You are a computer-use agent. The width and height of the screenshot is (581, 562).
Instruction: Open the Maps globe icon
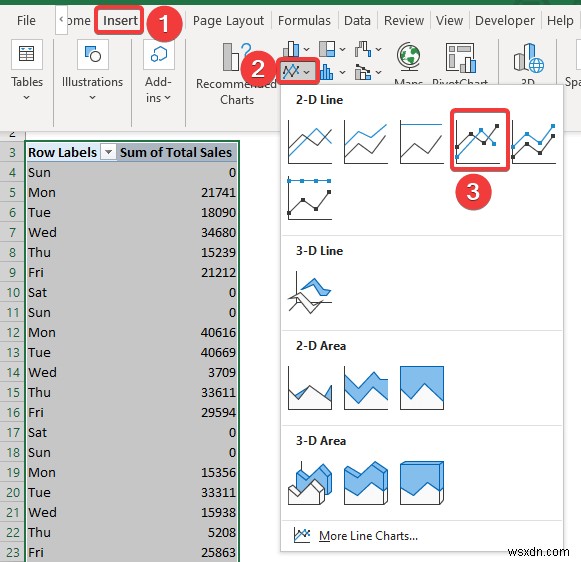(x=408, y=56)
